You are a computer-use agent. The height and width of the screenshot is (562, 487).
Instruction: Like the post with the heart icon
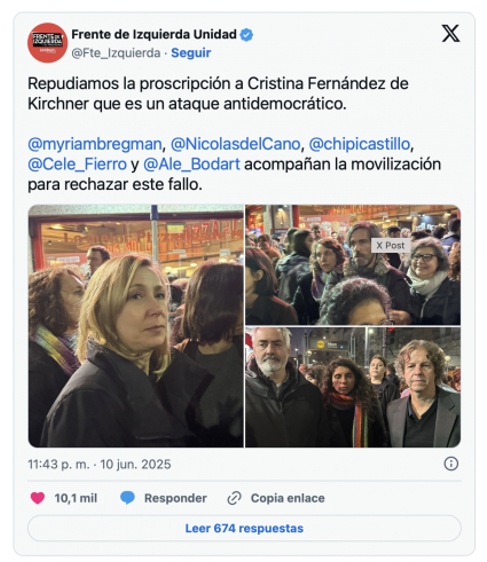click(38, 498)
